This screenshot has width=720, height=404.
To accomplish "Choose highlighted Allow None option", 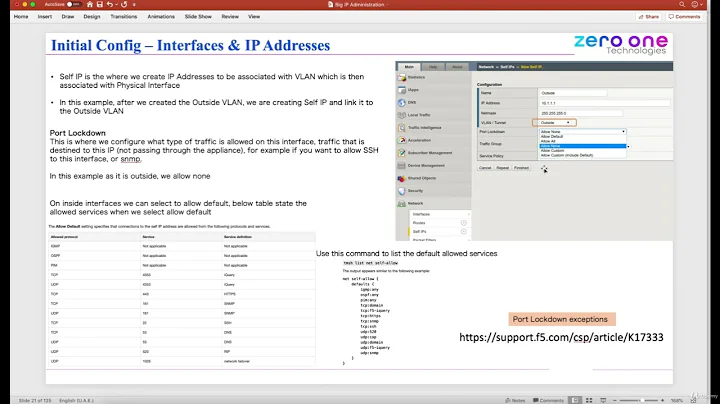I will point(583,146).
